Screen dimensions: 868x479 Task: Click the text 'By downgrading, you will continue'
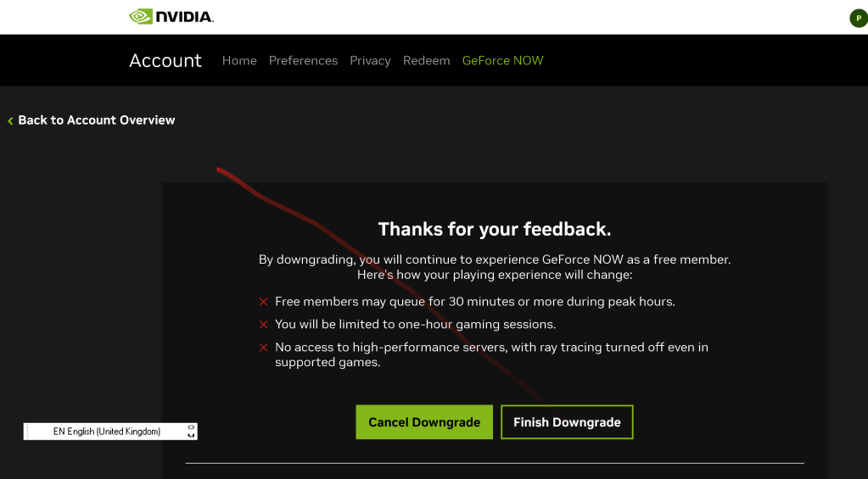click(358, 259)
